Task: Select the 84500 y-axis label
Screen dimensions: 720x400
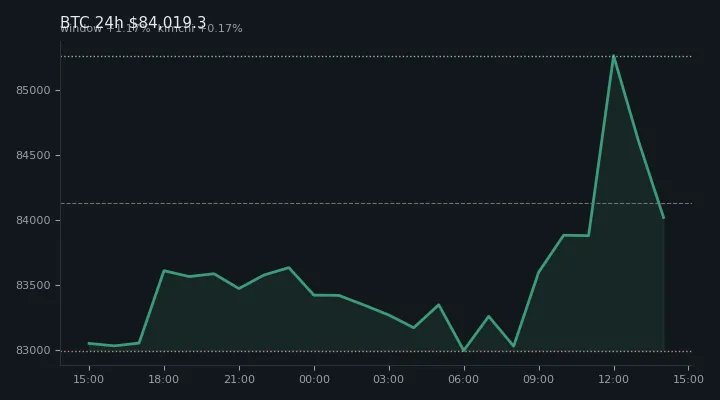Action: tap(33, 156)
